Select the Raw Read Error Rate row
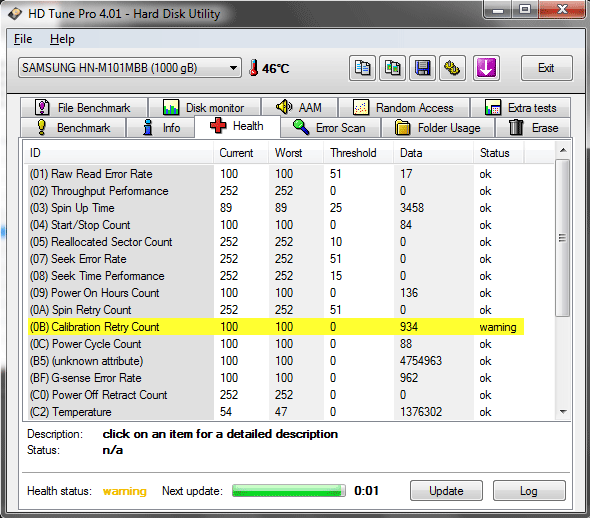Viewport: 590px width, 518px height. click(276, 174)
